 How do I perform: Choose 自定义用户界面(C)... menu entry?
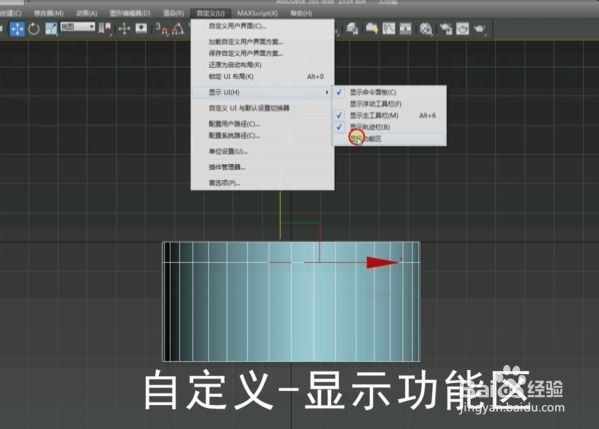pyautogui.click(x=262, y=26)
